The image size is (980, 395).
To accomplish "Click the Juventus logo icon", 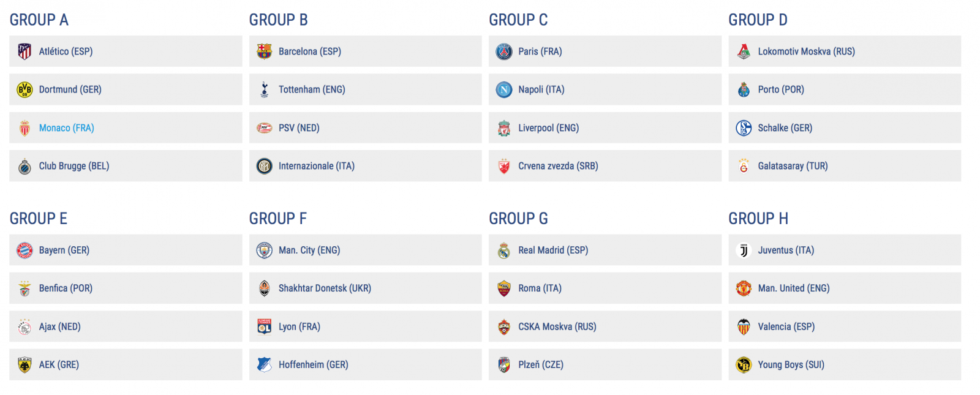I will [744, 250].
